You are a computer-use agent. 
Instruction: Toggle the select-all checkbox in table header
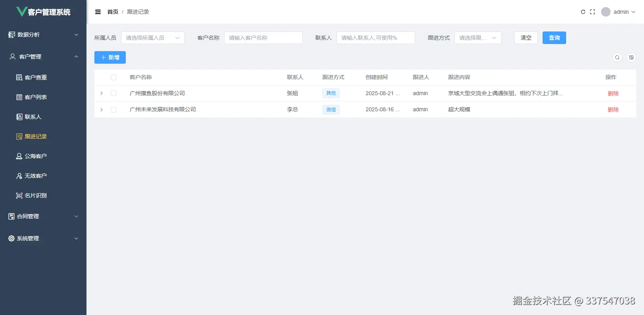pos(114,77)
